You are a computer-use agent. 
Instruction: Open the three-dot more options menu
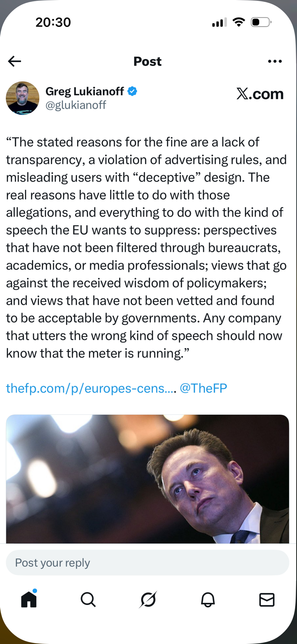tap(275, 61)
